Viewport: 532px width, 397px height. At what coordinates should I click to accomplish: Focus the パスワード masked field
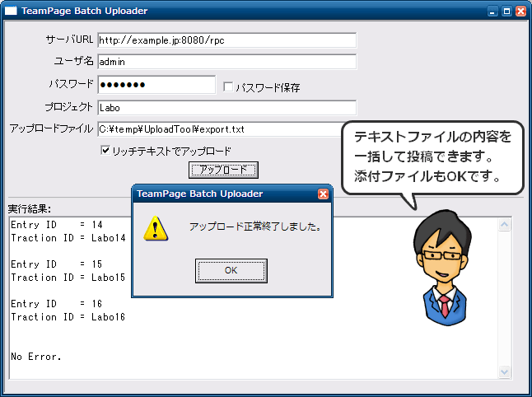tap(156, 85)
